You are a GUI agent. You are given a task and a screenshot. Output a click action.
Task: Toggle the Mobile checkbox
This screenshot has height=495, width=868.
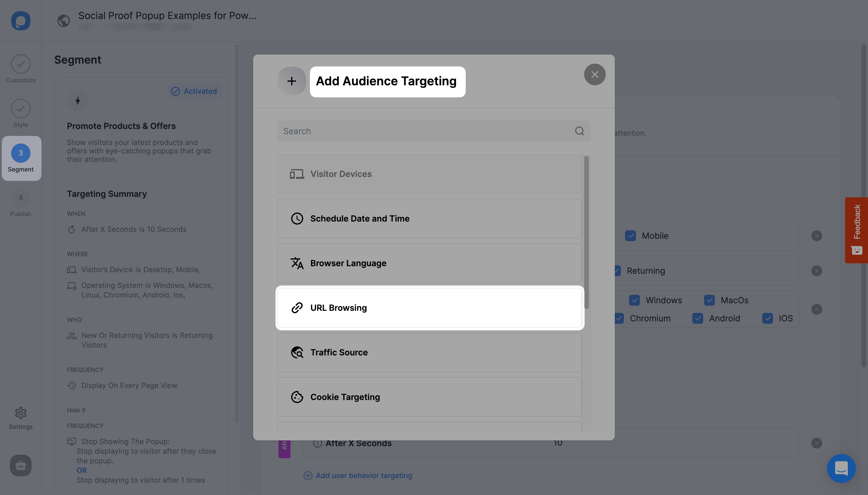631,236
